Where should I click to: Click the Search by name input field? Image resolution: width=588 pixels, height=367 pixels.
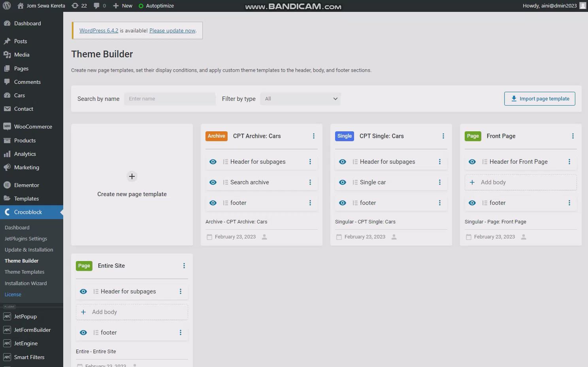pos(170,99)
